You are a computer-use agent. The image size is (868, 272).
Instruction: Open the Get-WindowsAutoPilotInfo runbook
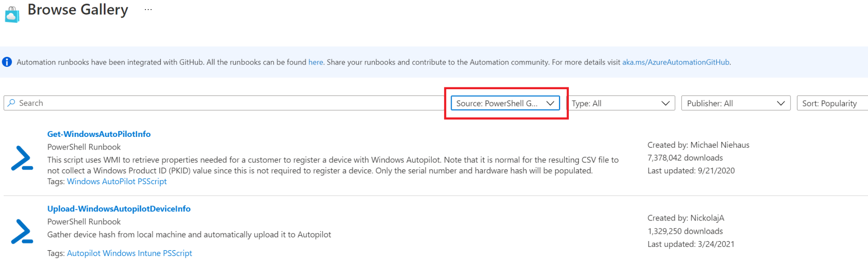tap(99, 134)
